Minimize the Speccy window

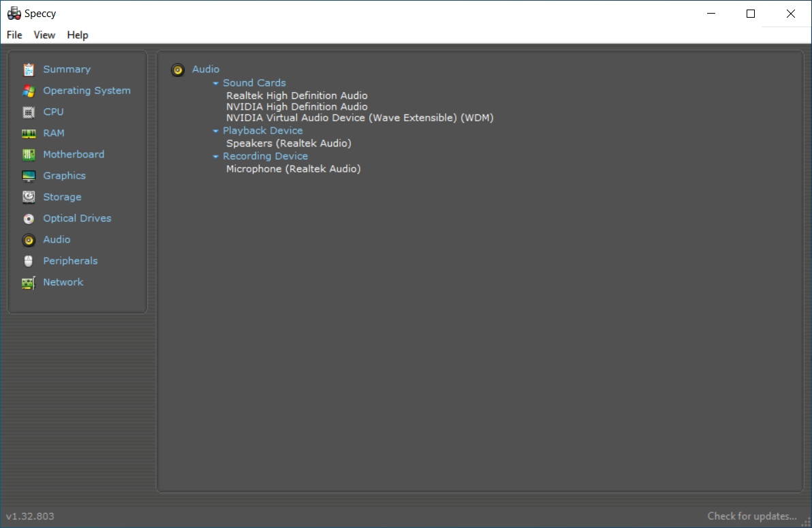[711, 14]
